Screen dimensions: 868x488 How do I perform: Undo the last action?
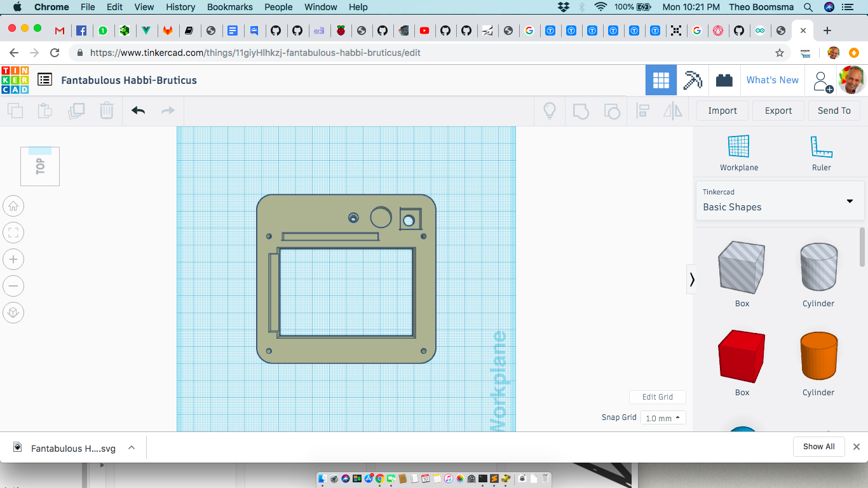pyautogui.click(x=138, y=111)
